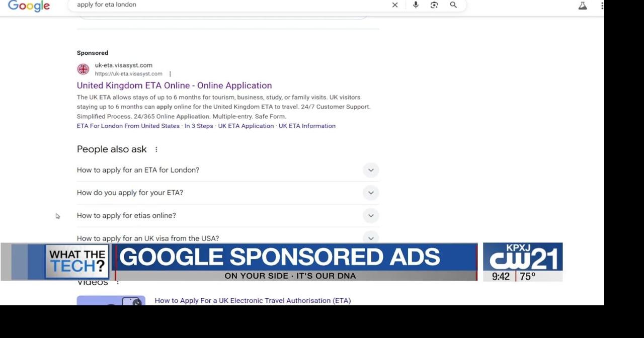Open the UK ETA video result link
The height and width of the screenshot is (338, 644).
click(252, 300)
